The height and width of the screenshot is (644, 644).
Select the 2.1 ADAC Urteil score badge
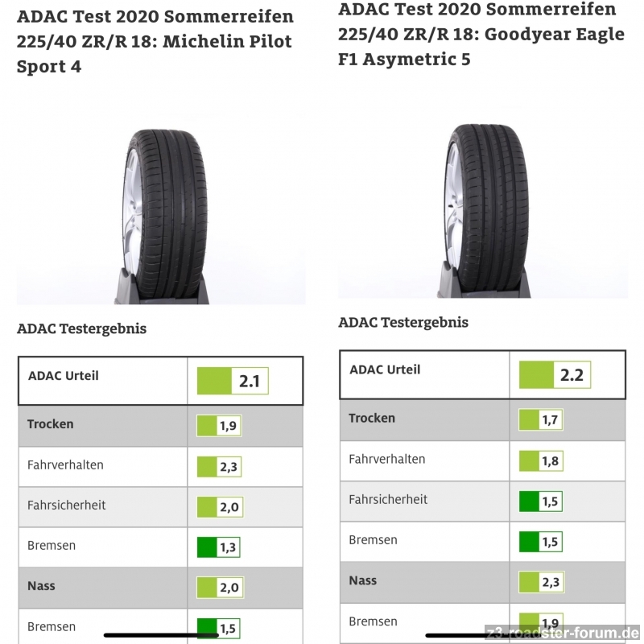click(233, 381)
